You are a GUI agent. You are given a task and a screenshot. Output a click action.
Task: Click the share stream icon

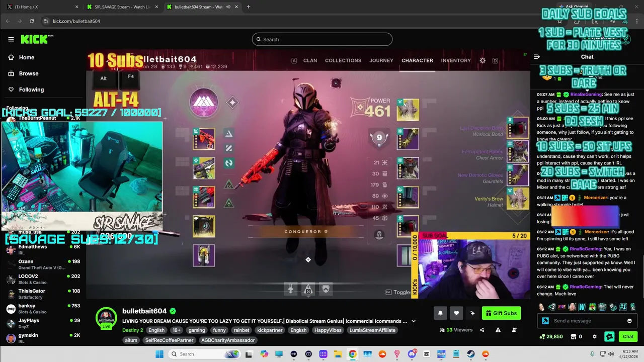(x=482, y=330)
